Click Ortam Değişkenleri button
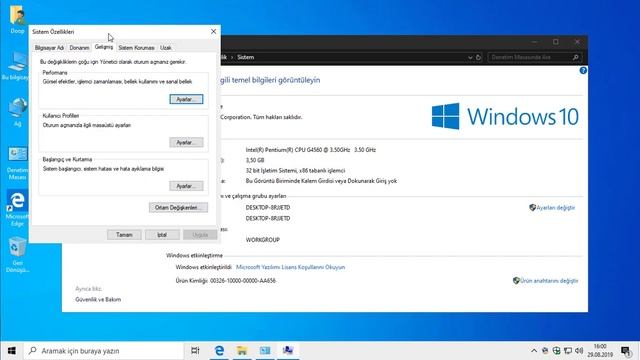 [x=178, y=207]
